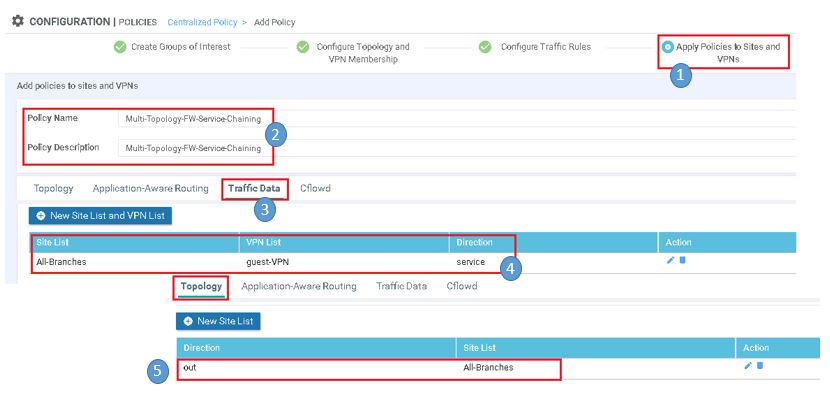Open the lower Cflowd tab
The width and height of the screenshot is (830, 399).
coord(462,286)
